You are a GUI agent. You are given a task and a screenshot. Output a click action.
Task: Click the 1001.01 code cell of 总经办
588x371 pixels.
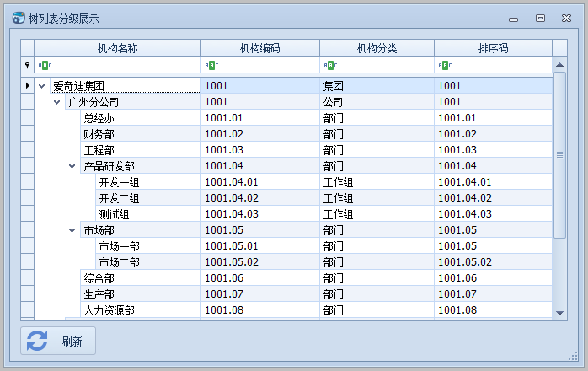coord(260,118)
